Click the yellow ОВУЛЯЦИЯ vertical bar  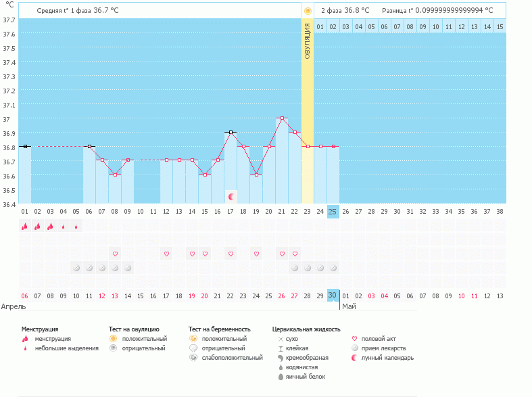click(308, 101)
